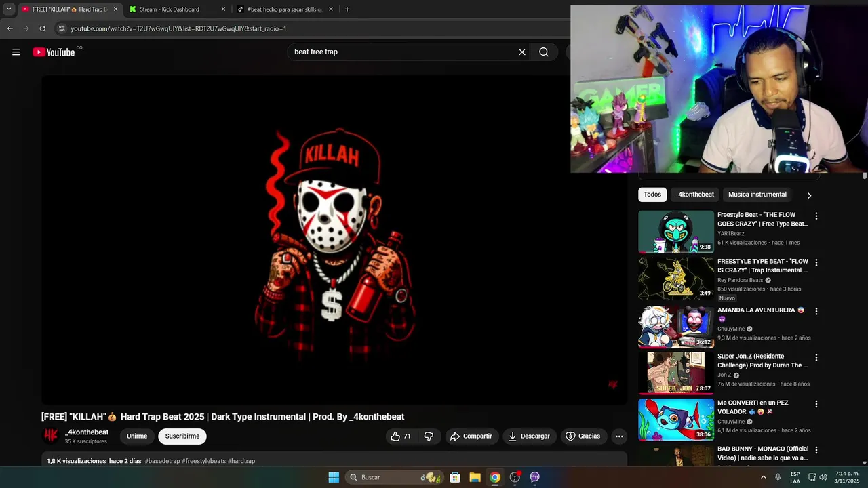Open a new browser tab with plus
868x488 pixels.
pos(347,9)
